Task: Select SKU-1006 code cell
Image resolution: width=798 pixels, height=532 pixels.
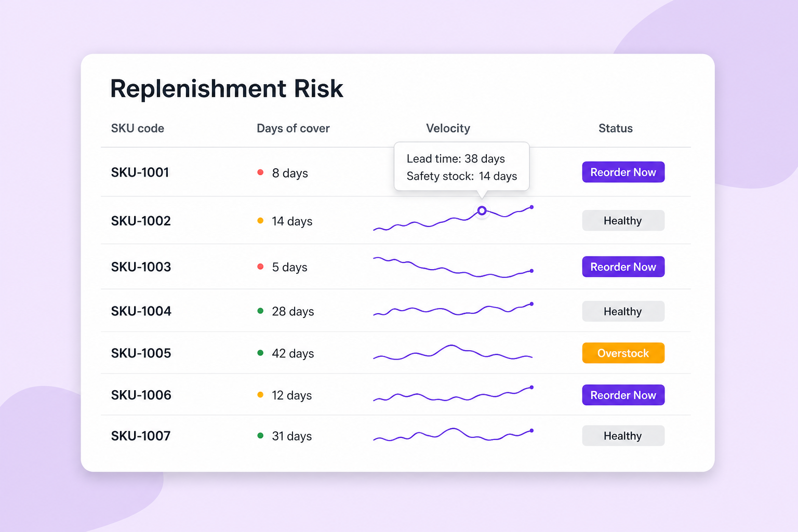Action: click(x=141, y=395)
